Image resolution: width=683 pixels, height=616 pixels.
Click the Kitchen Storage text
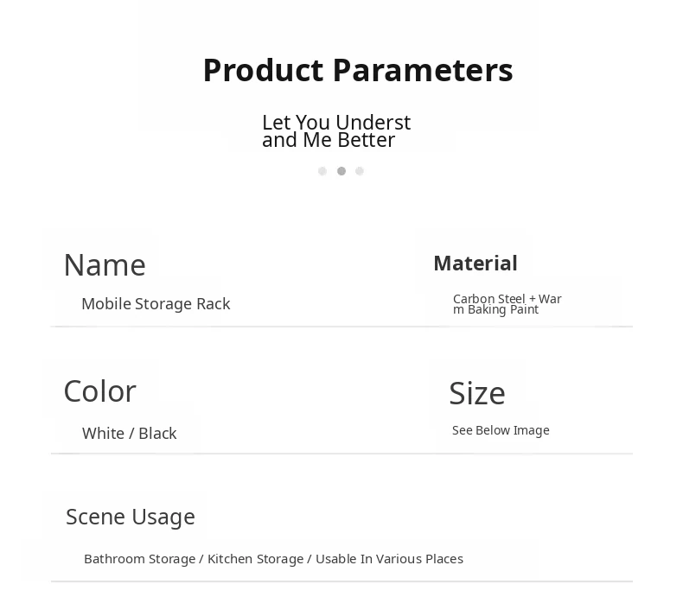coord(255,559)
